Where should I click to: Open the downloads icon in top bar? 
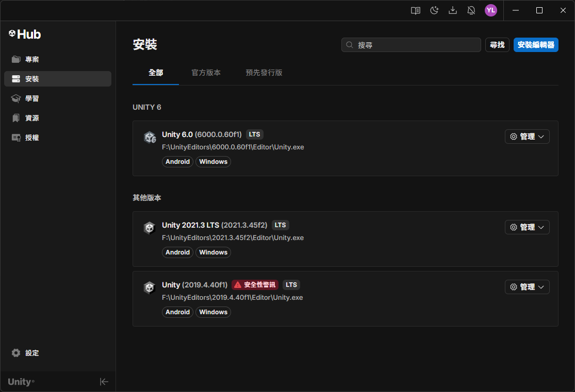pyautogui.click(x=452, y=10)
